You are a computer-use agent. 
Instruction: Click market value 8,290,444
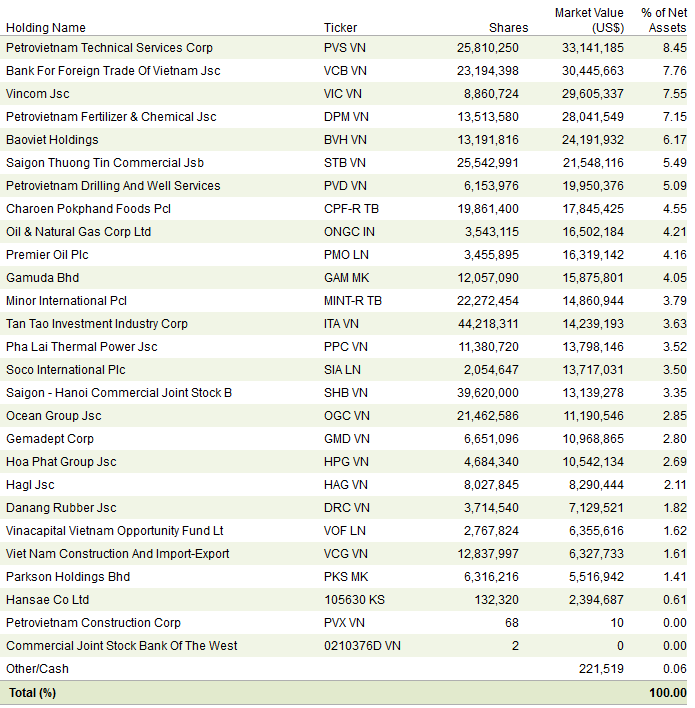[596, 485]
